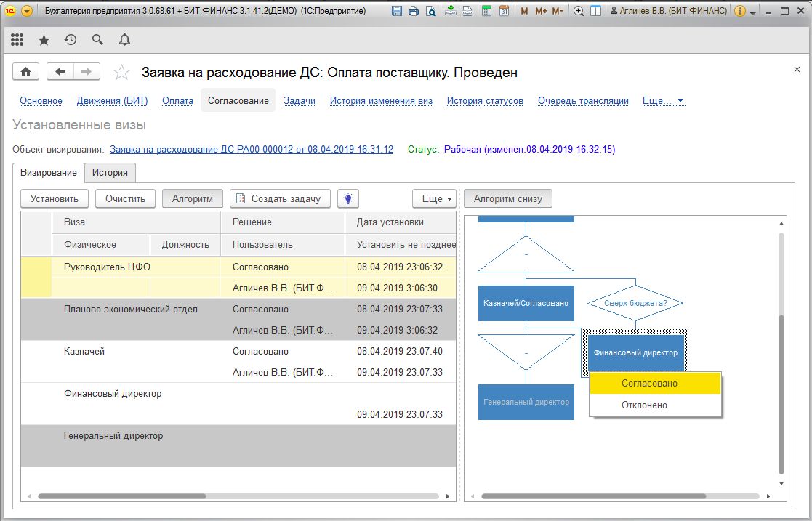Image resolution: width=812 pixels, height=521 pixels.
Task: Click the Установить button
Action: pyautogui.click(x=55, y=198)
